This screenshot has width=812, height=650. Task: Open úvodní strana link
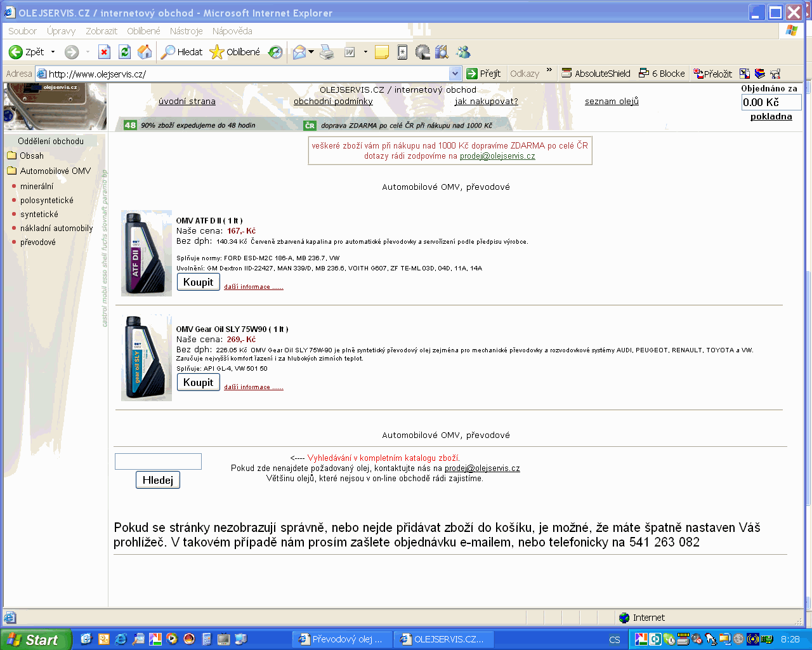187,102
